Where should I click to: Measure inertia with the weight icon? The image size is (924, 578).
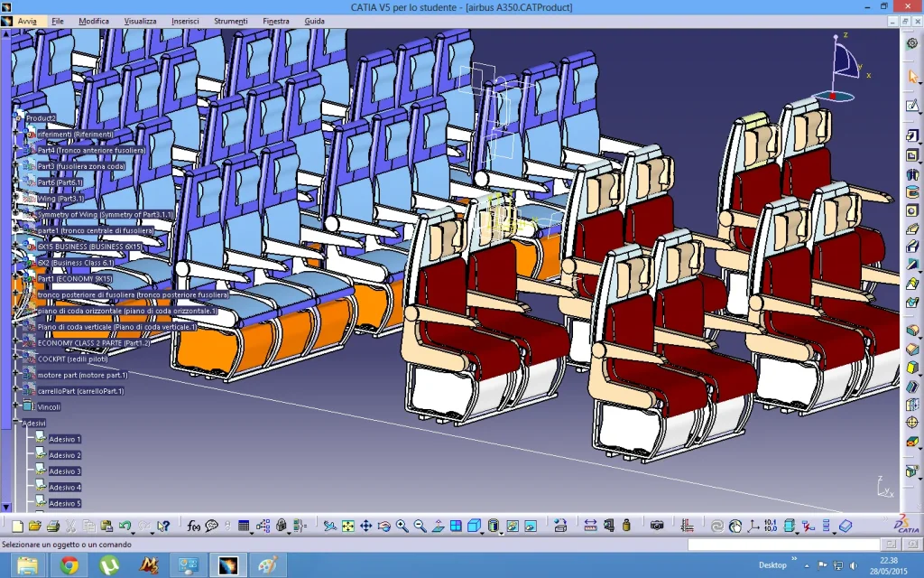626,527
